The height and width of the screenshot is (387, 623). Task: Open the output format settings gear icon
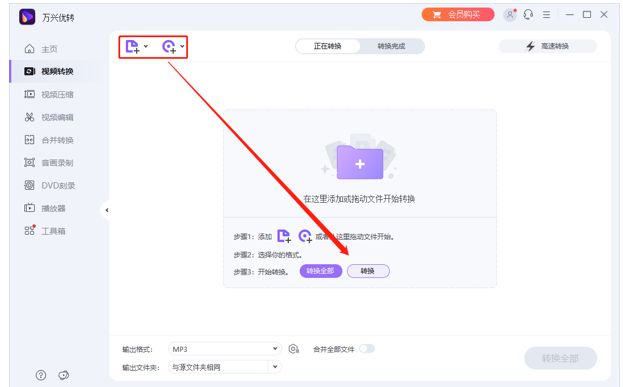[294, 349]
